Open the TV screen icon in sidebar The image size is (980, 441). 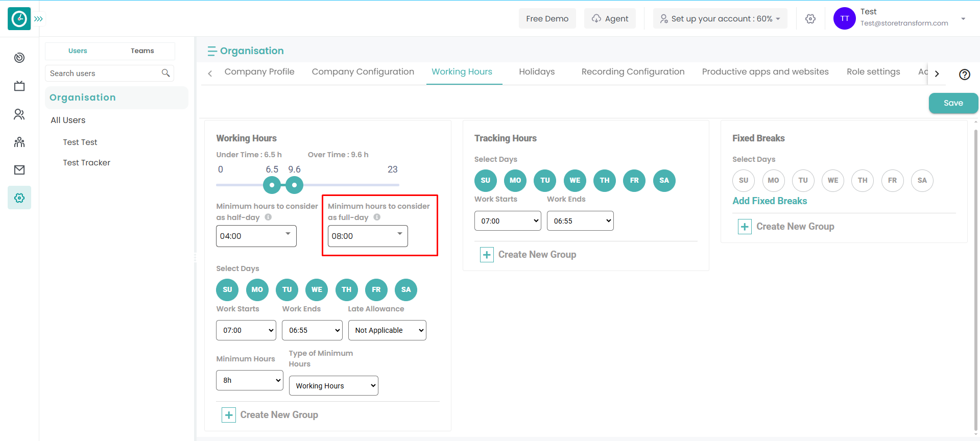click(19, 86)
